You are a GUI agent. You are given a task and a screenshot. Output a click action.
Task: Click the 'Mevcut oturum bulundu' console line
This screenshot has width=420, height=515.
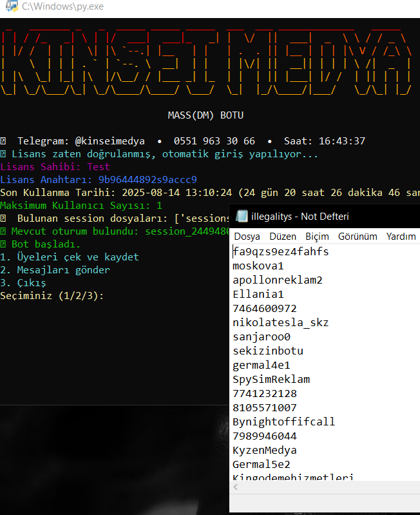pos(115,231)
